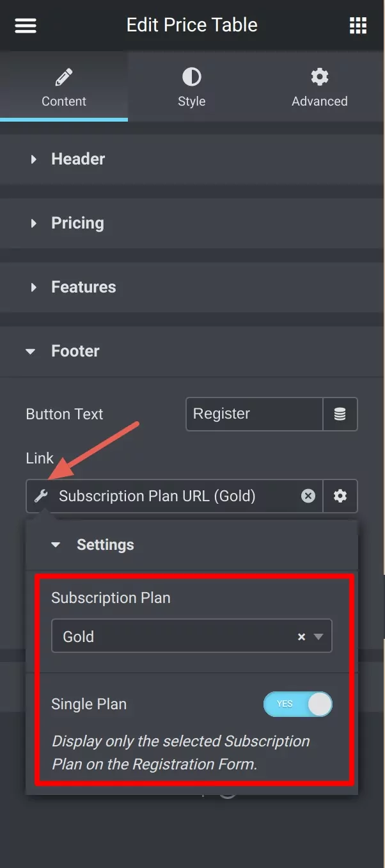Clear the Subscription Plan URL dynamic tag
The width and height of the screenshot is (385, 868).
click(308, 496)
